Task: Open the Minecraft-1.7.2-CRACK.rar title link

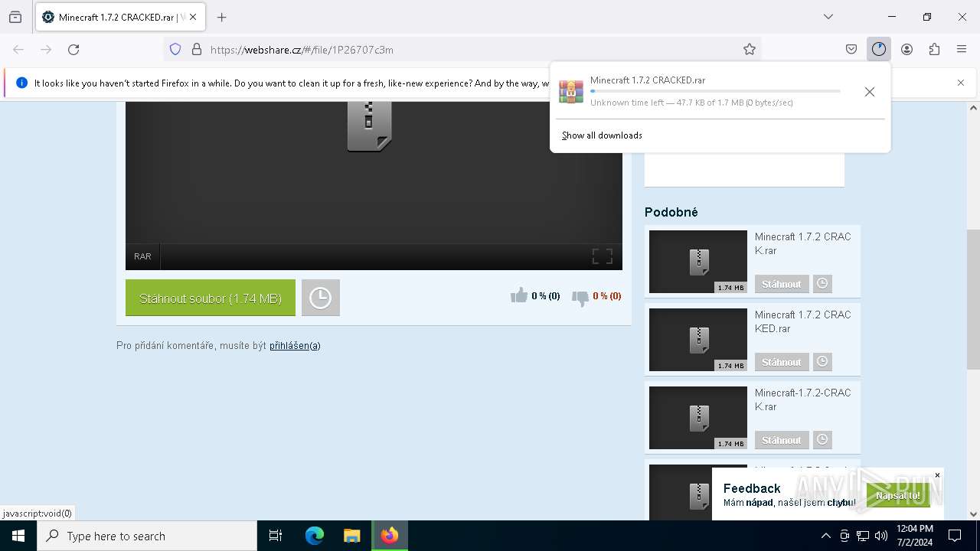Action: 803,399
